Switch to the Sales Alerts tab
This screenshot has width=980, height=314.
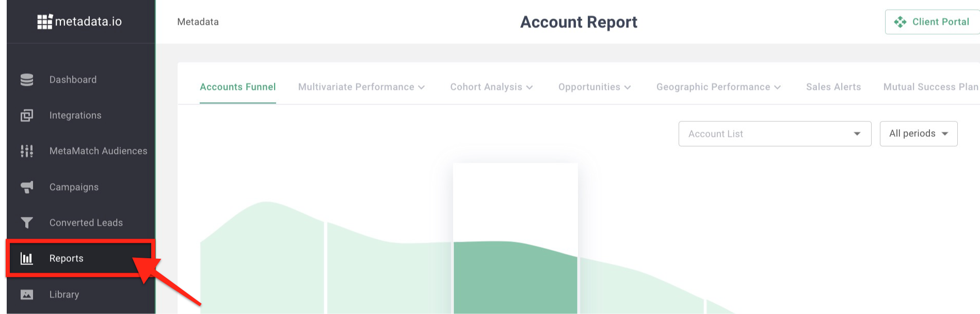click(833, 87)
